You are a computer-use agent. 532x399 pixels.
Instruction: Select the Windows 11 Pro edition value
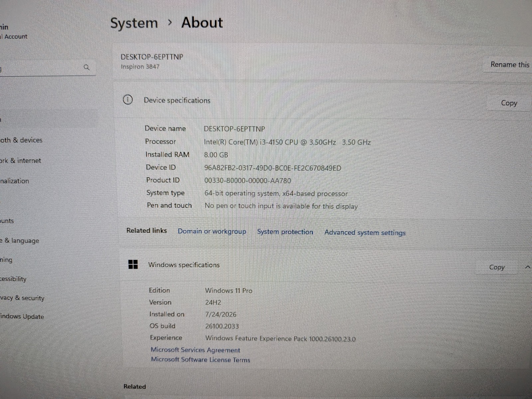click(229, 291)
